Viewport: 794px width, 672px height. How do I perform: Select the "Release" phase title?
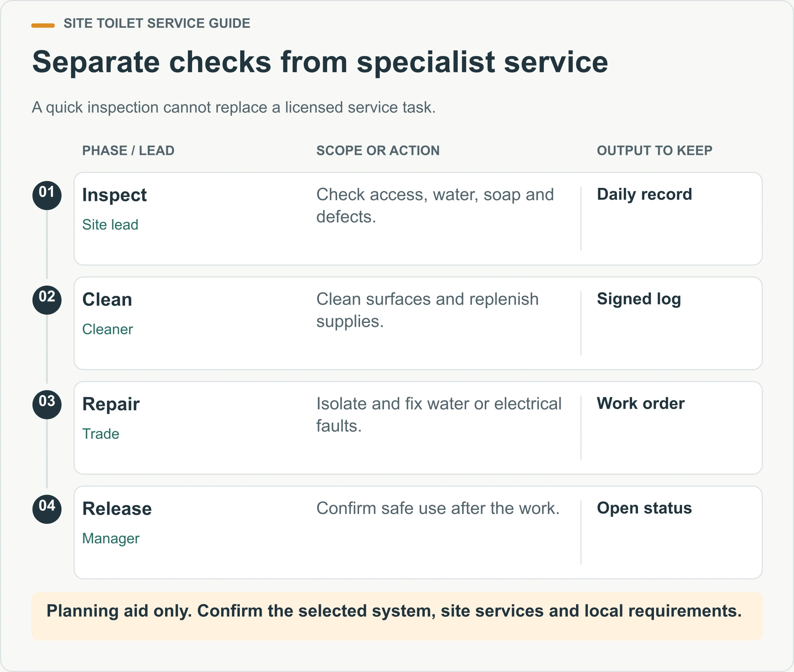click(117, 509)
